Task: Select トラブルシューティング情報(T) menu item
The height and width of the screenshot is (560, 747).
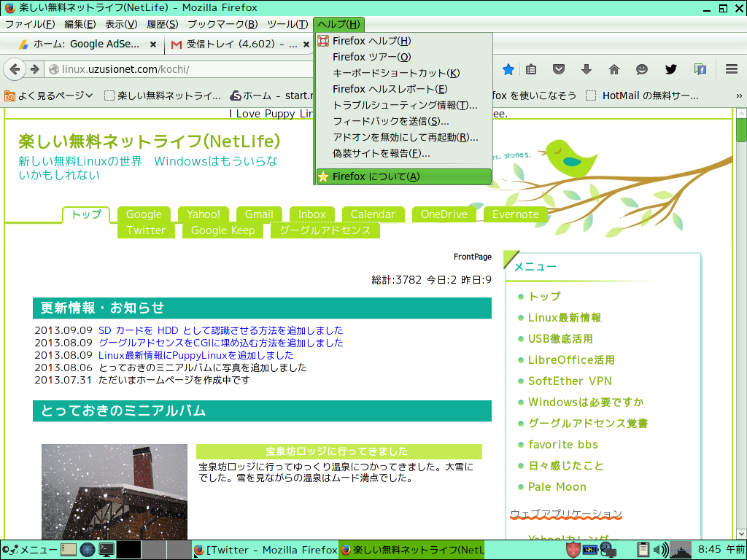Action: click(x=404, y=105)
